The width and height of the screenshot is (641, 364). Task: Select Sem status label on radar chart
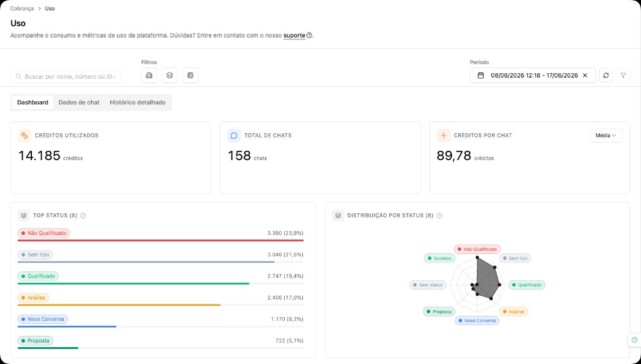coord(428,285)
